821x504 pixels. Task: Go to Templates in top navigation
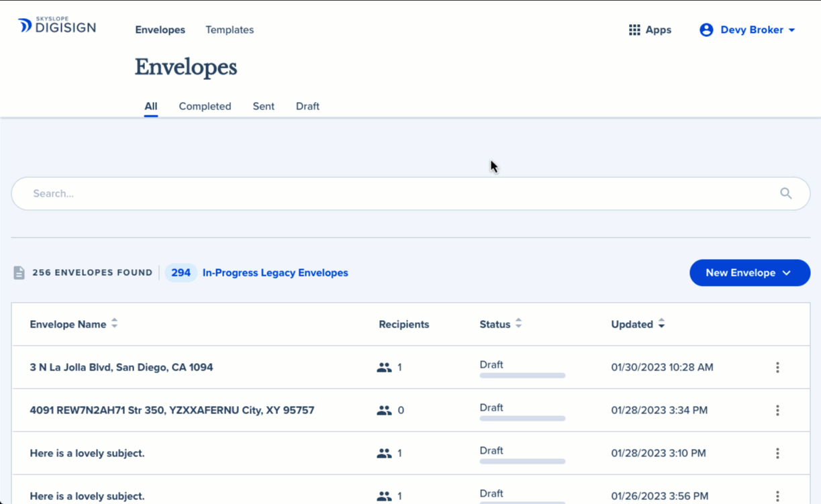tap(230, 30)
